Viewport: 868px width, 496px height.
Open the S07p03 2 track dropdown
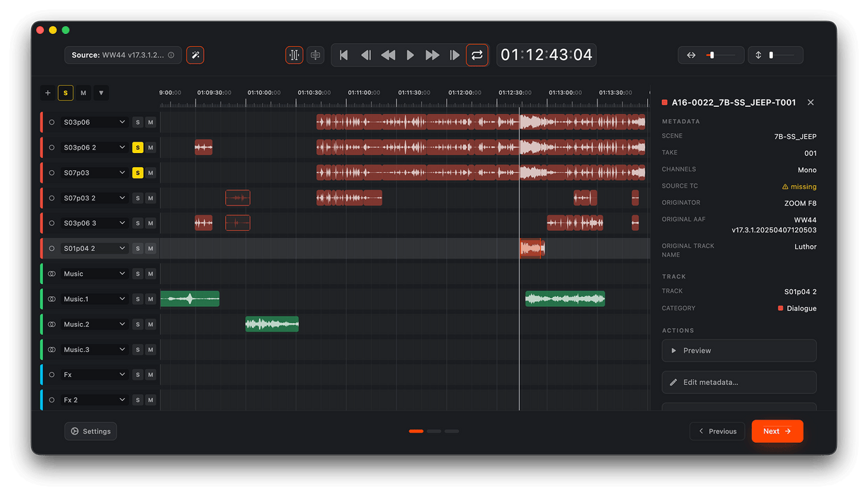94,198
